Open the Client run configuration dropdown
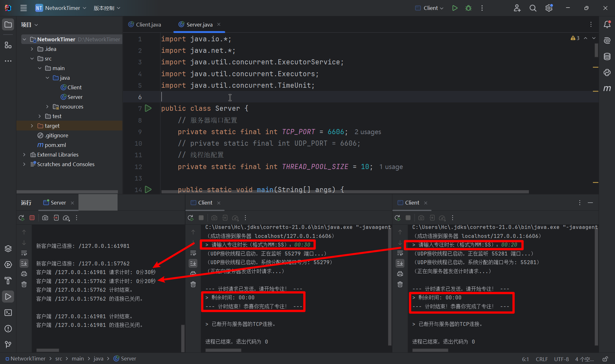 tap(429, 8)
